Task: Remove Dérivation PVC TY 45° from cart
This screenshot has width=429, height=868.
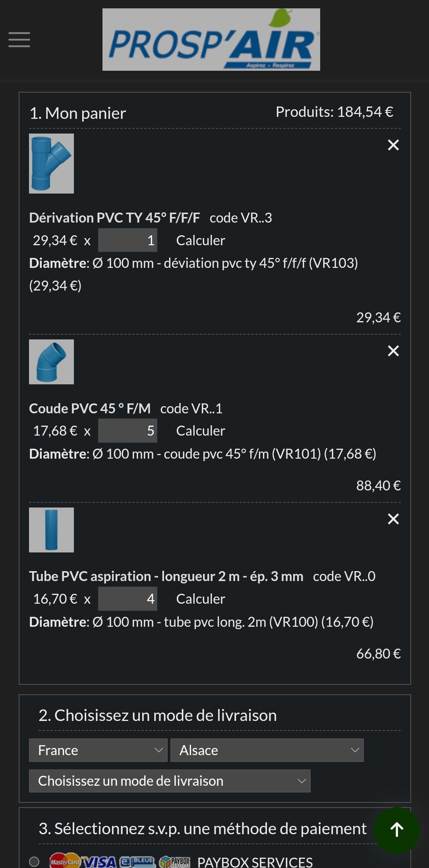Action: 393,145
